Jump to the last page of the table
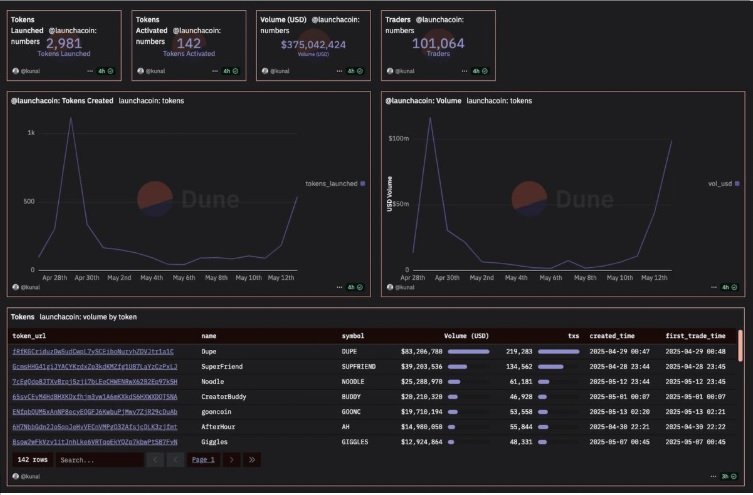This screenshot has height=495, width=753. click(252, 460)
